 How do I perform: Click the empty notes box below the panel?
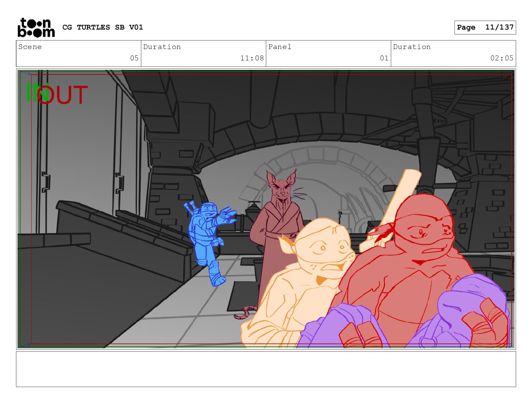tap(266, 369)
